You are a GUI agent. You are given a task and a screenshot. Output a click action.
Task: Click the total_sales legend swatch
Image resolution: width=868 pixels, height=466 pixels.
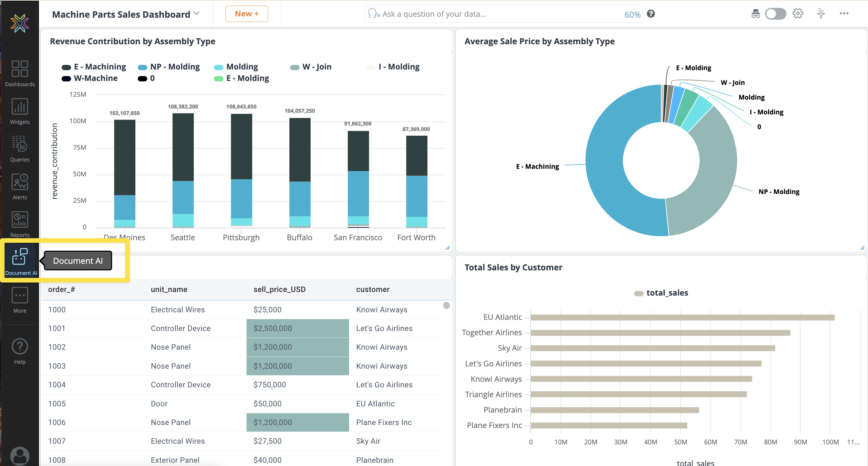(639, 293)
